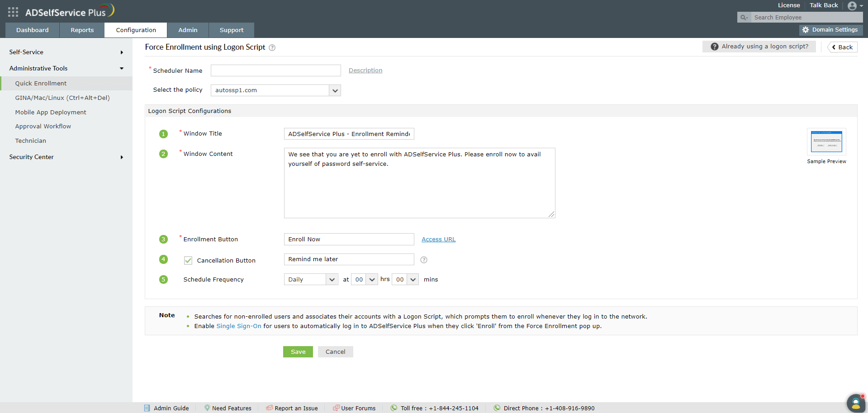Viewport: 868px width, 413px height.
Task: Go to the Admin tab
Action: 188,30
